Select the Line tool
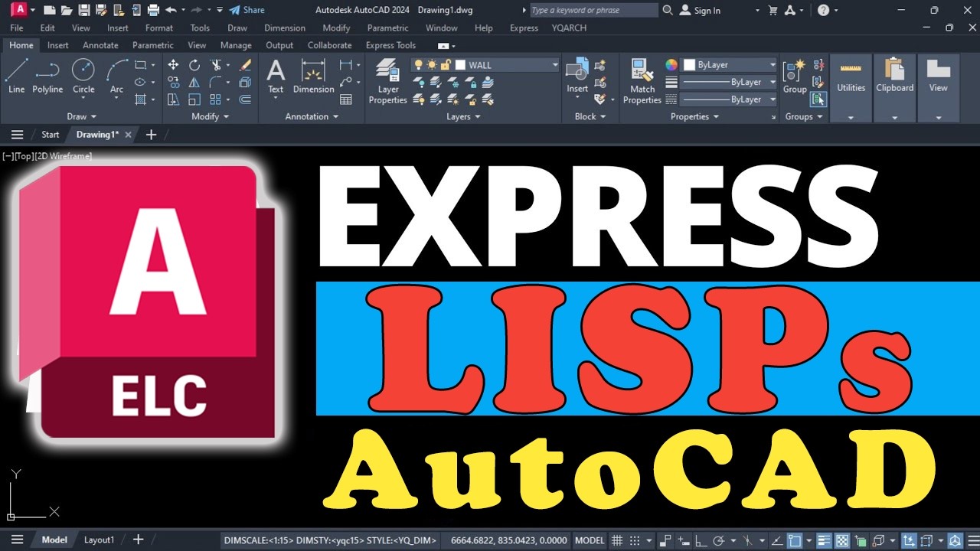This screenshot has height=551, width=980. click(16, 77)
